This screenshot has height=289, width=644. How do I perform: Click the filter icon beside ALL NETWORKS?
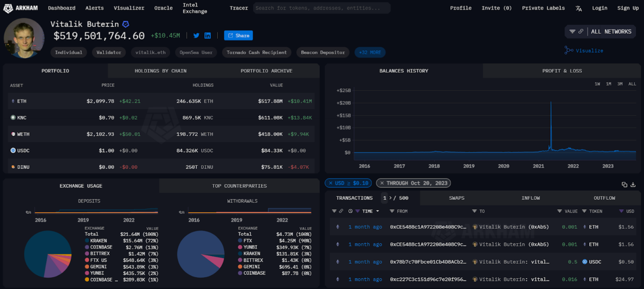(x=572, y=32)
